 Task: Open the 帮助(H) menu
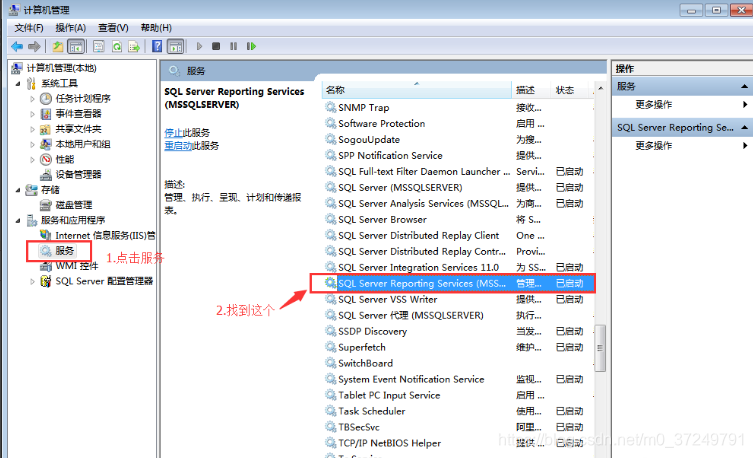pos(156,28)
